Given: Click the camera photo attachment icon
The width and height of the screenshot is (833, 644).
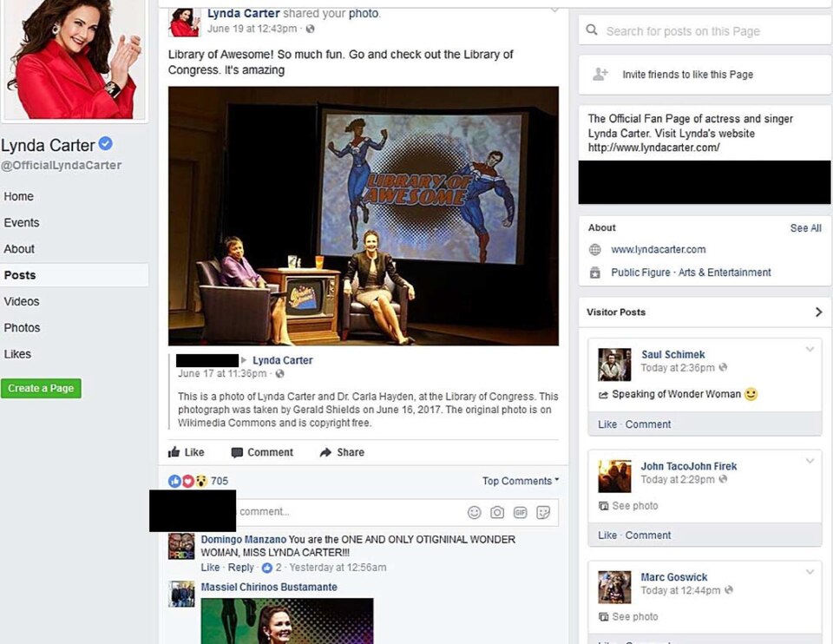Looking at the screenshot, I should click(x=497, y=512).
